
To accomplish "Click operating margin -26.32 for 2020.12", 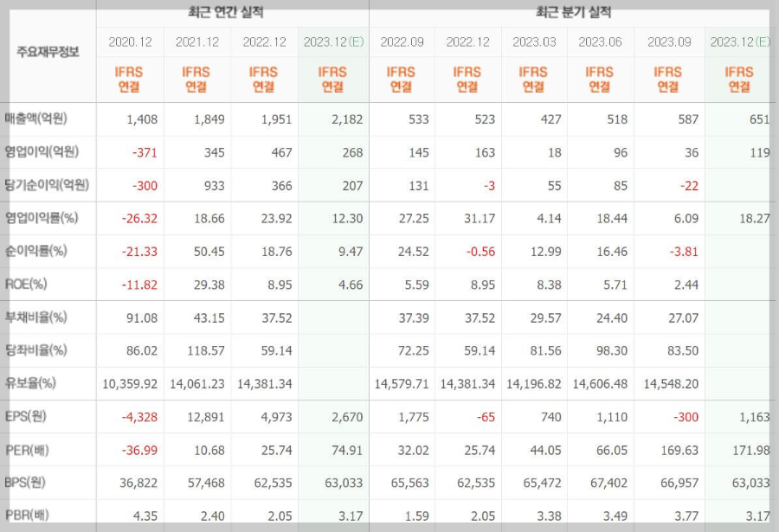I will 139,219.
